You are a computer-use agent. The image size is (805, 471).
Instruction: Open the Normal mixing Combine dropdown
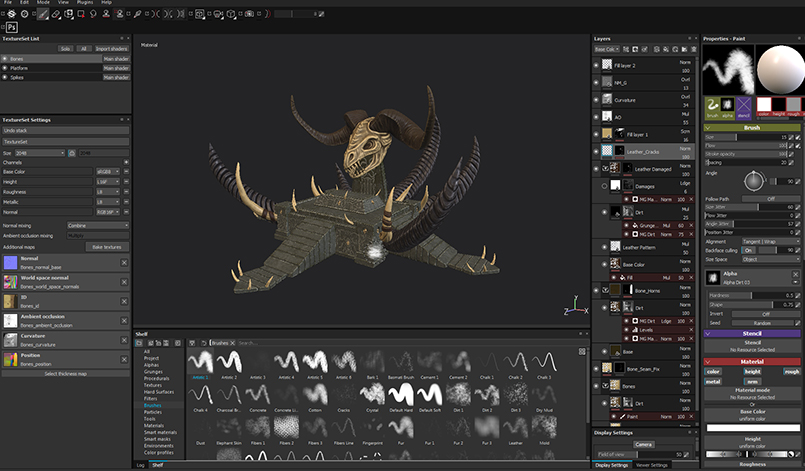click(98, 225)
